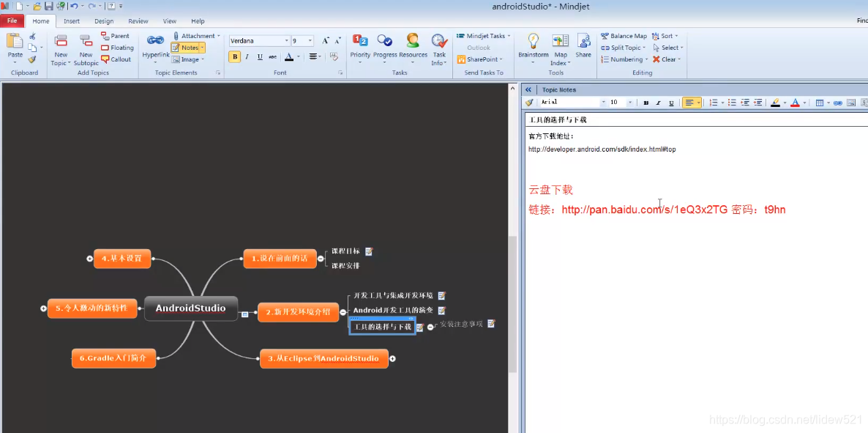
Task: Toggle Bold in the ribbon Font group
Action: [235, 56]
